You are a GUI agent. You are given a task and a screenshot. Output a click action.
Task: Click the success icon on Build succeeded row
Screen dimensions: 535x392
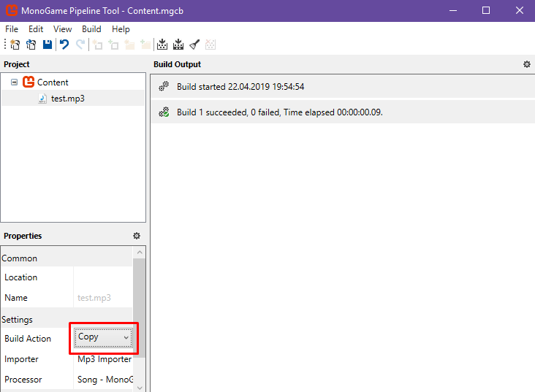pyautogui.click(x=164, y=112)
